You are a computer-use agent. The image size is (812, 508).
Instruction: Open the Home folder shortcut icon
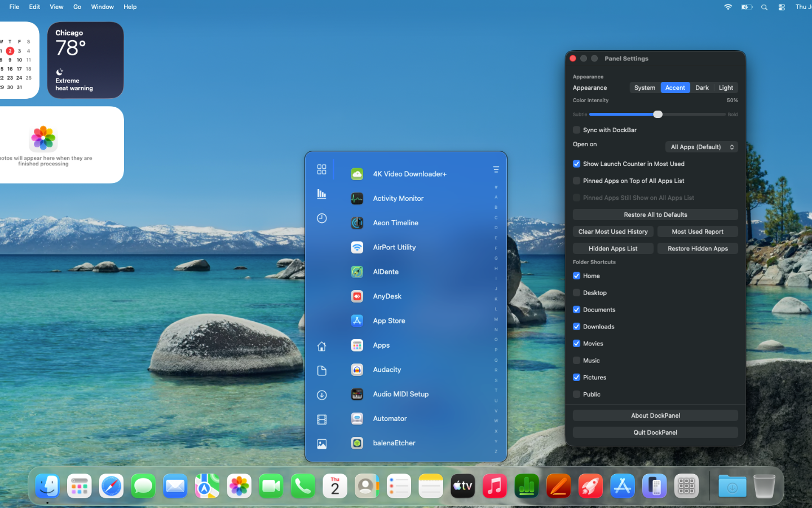321,346
